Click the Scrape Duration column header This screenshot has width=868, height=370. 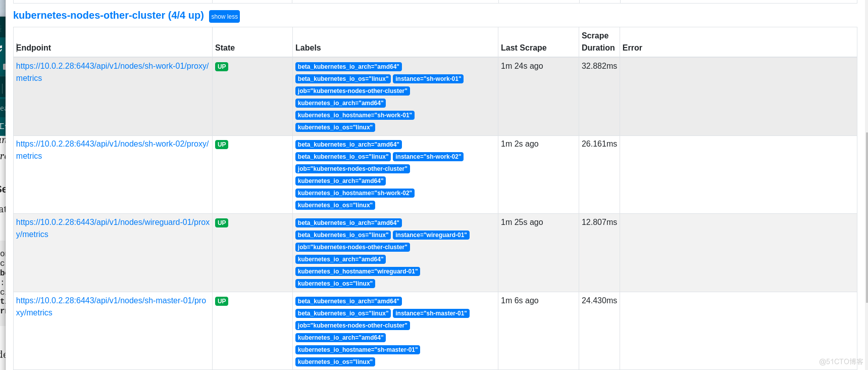point(598,41)
